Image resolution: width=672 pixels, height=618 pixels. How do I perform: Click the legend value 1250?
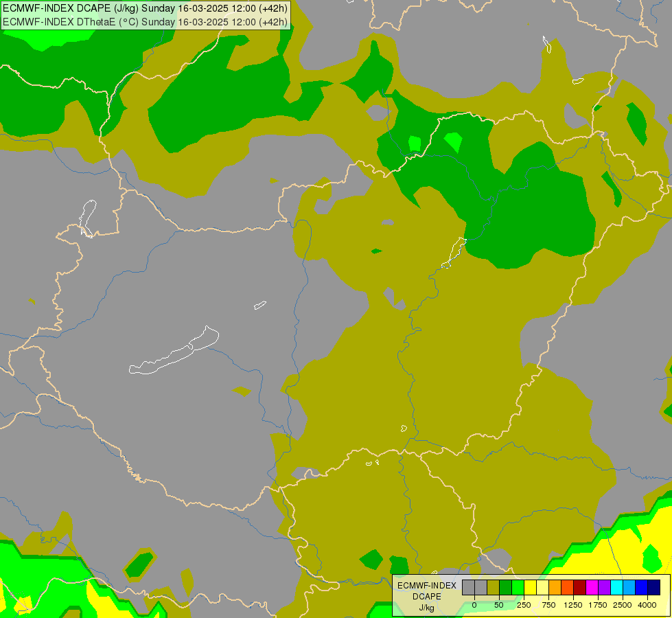tap(573, 605)
